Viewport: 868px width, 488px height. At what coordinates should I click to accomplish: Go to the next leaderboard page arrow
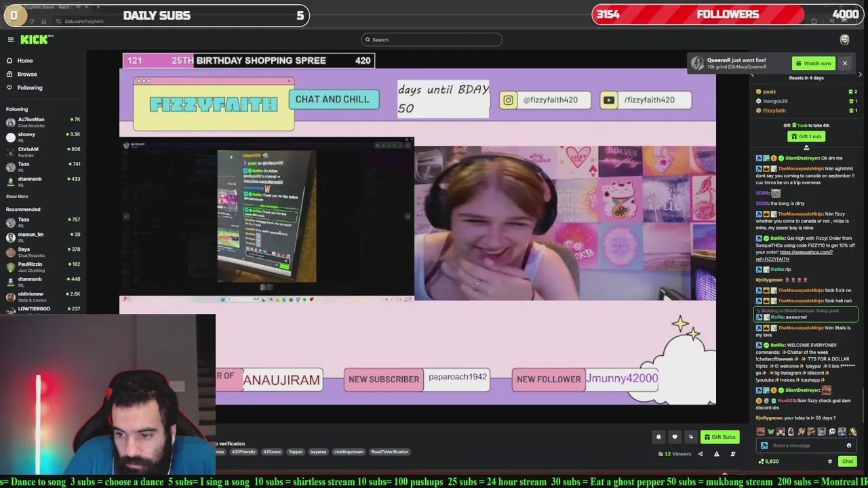point(860,75)
